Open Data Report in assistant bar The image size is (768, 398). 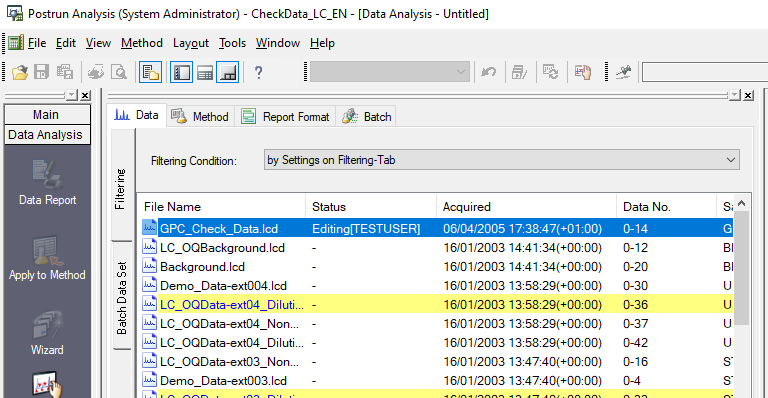pyautogui.click(x=47, y=183)
